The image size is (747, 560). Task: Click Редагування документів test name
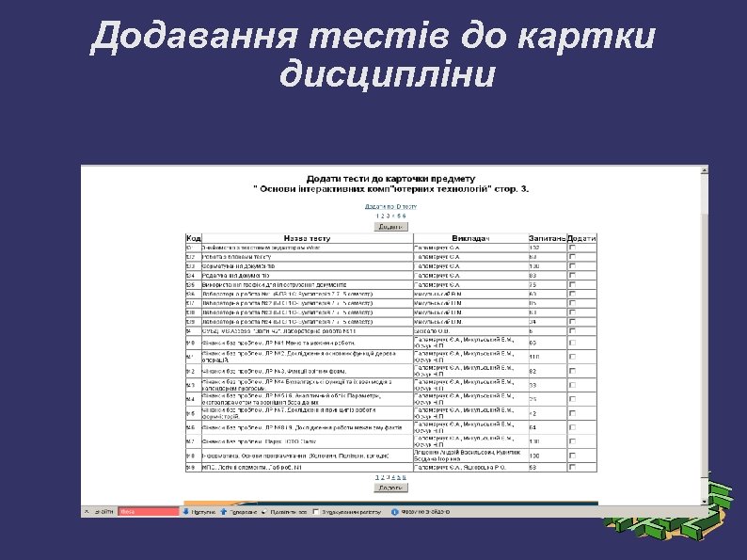pyautogui.click(x=236, y=276)
